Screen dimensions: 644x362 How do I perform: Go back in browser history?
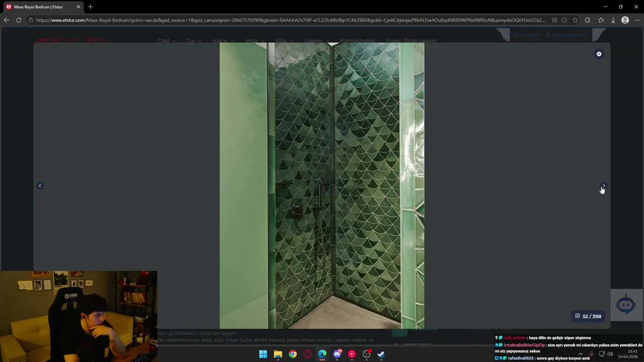point(6,20)
